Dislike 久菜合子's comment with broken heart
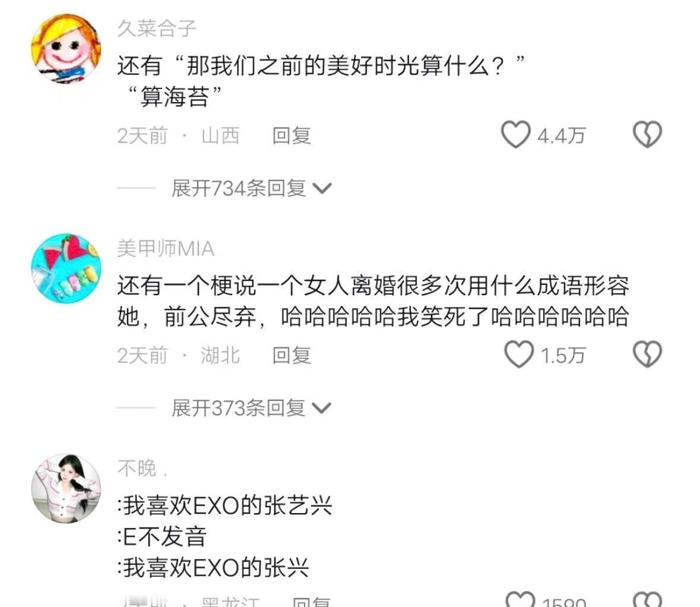Viewport: 700px width, 607px height. [647, 134]
